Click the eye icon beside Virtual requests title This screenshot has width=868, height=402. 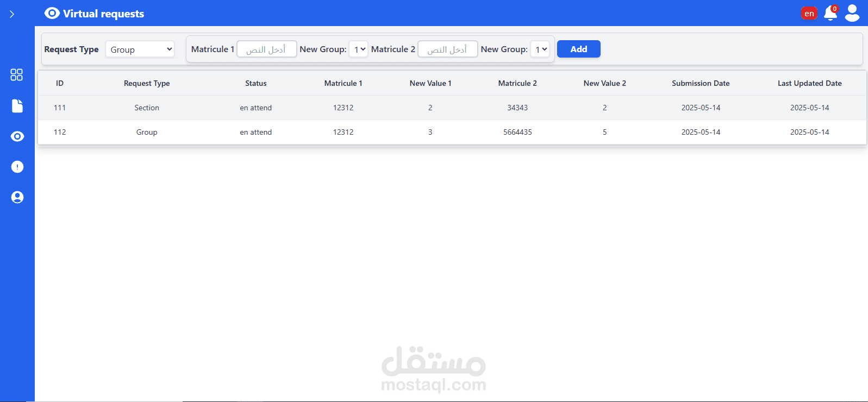[x=52, y=13]
